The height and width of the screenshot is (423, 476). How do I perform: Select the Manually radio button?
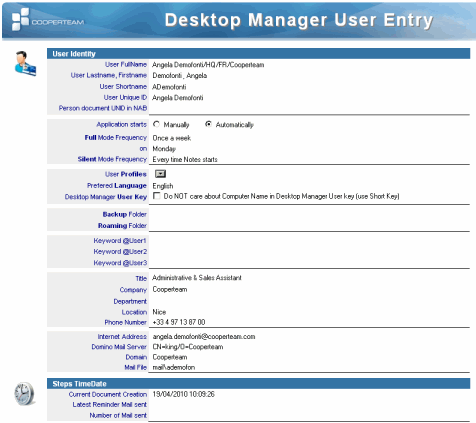click(156, 124)
